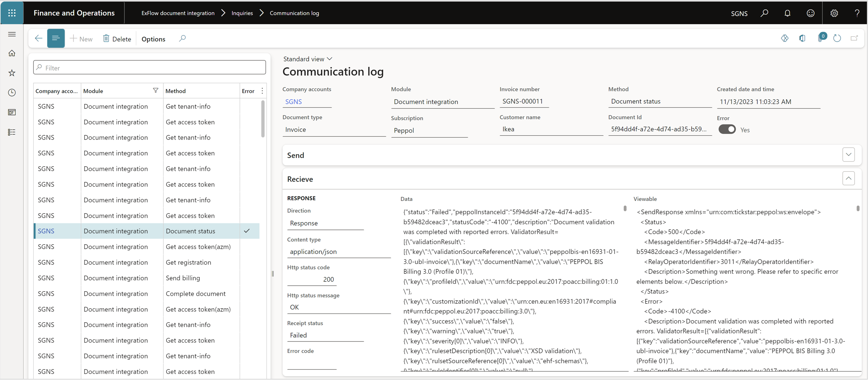Open the feedback smiley icon

coord(811,13)
